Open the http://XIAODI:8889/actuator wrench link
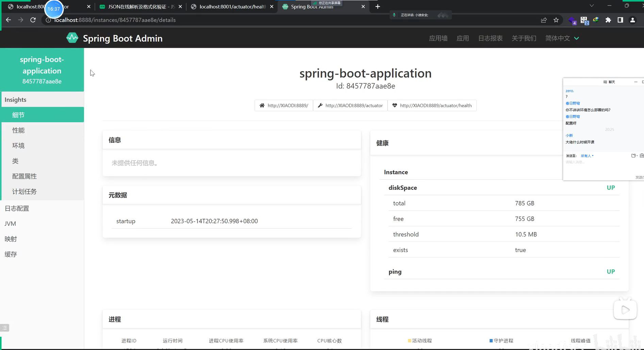Viewport: 644px width, 350px height. coord(350,105)
